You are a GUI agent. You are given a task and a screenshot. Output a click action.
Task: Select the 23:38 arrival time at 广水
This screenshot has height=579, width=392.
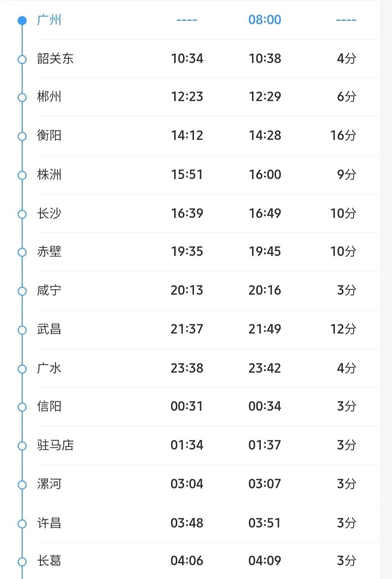187,368
